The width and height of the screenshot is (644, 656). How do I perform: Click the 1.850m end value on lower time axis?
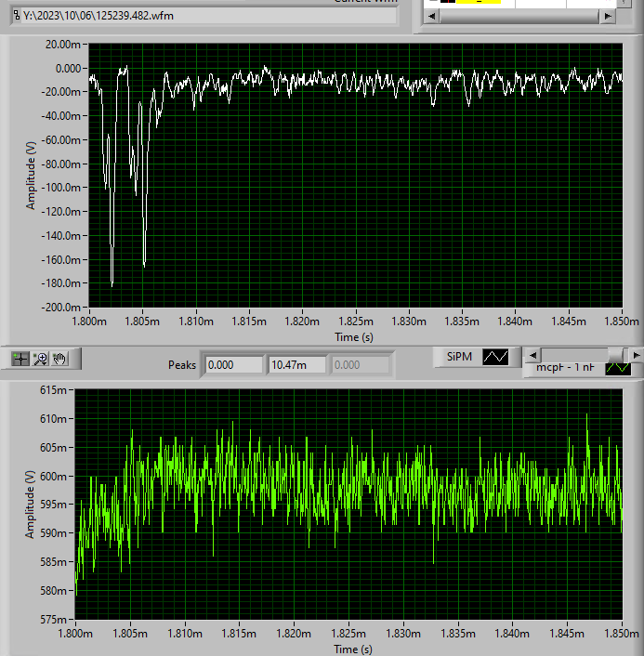[621, 635]
